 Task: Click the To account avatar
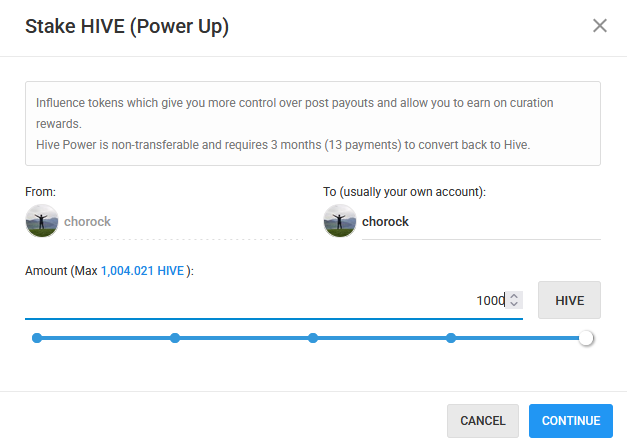coord(340,221)
